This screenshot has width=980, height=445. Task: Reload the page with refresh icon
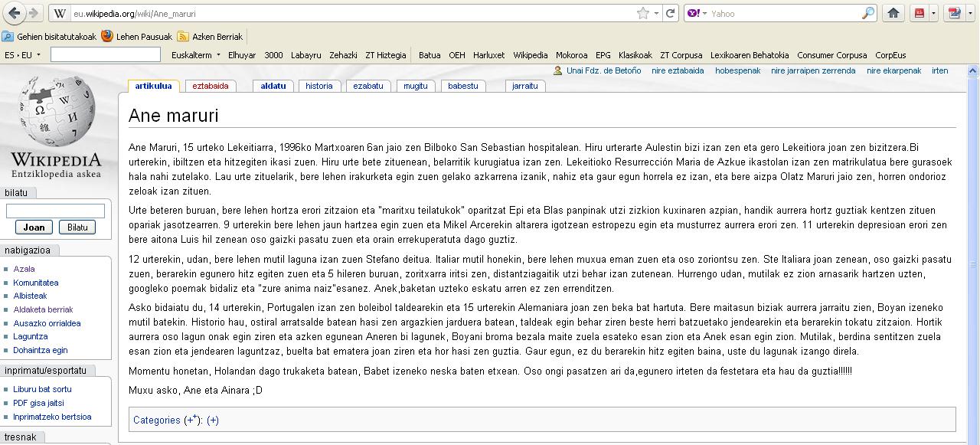click(671, 13)
